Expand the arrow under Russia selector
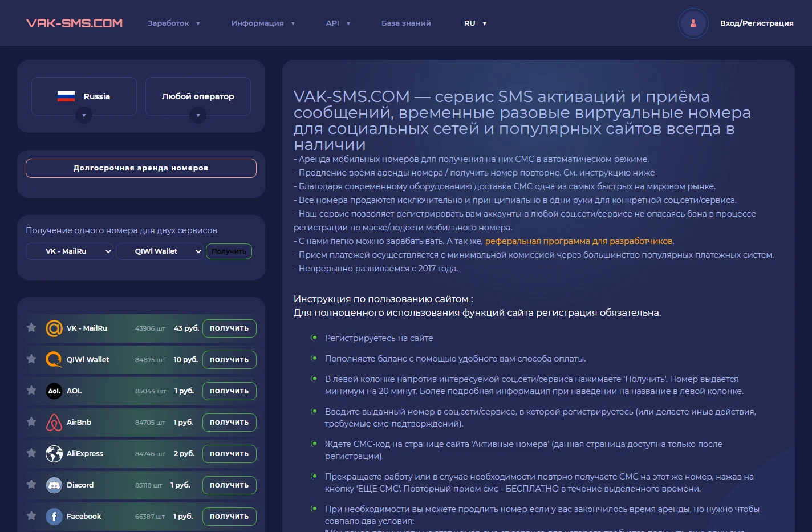The height and width of the screenshot is (532, 812). tap(84, 116)
